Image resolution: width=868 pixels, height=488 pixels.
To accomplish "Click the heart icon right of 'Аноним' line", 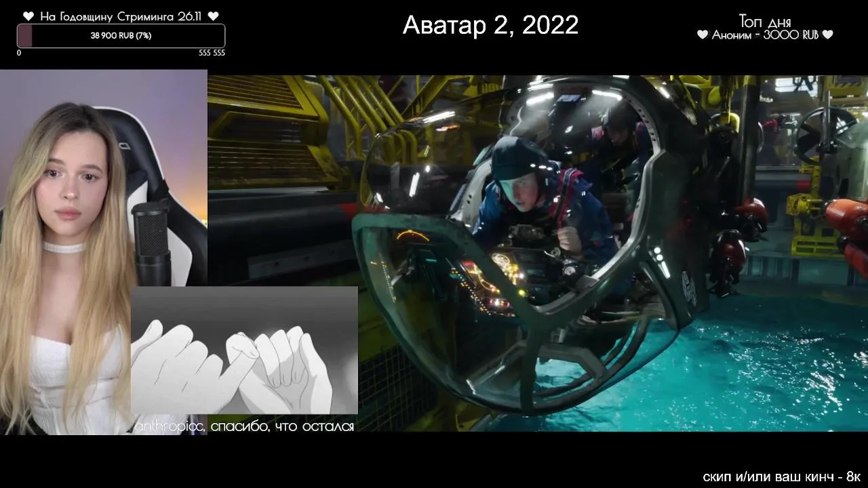I will (827, 35).
